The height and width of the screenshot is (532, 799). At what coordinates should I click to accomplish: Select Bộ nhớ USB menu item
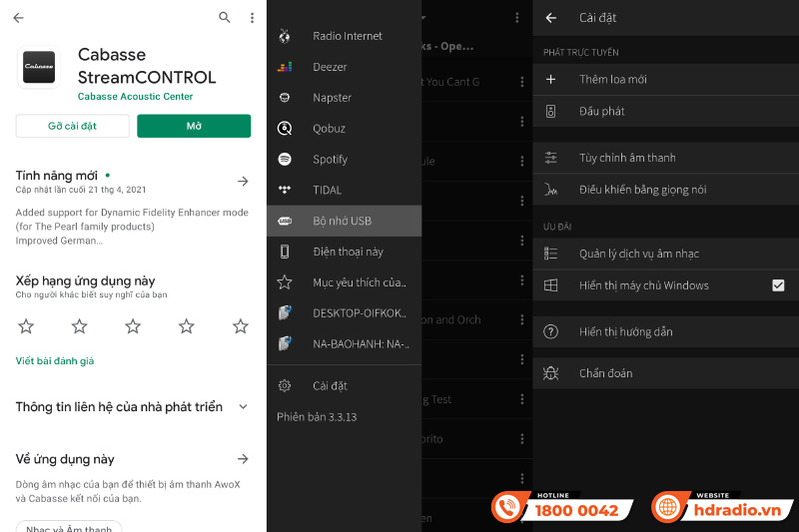point(342,221)
